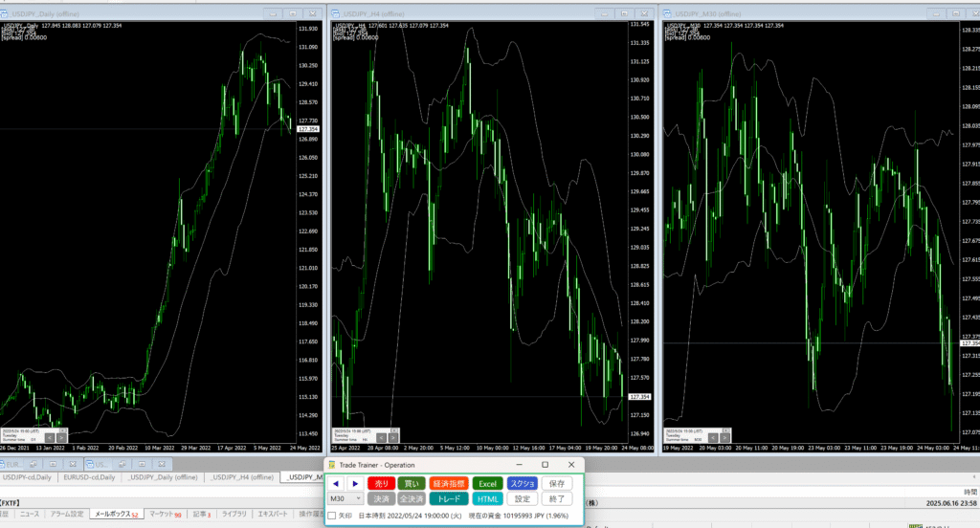Click left arrow on M30 chart info panel

click(713, 438)
